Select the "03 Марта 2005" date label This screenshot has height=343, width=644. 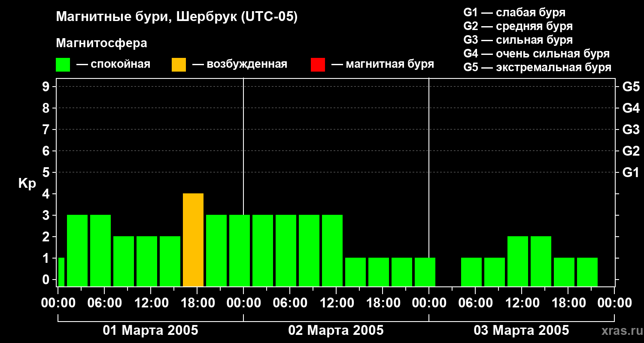click(x=521, y=331)
